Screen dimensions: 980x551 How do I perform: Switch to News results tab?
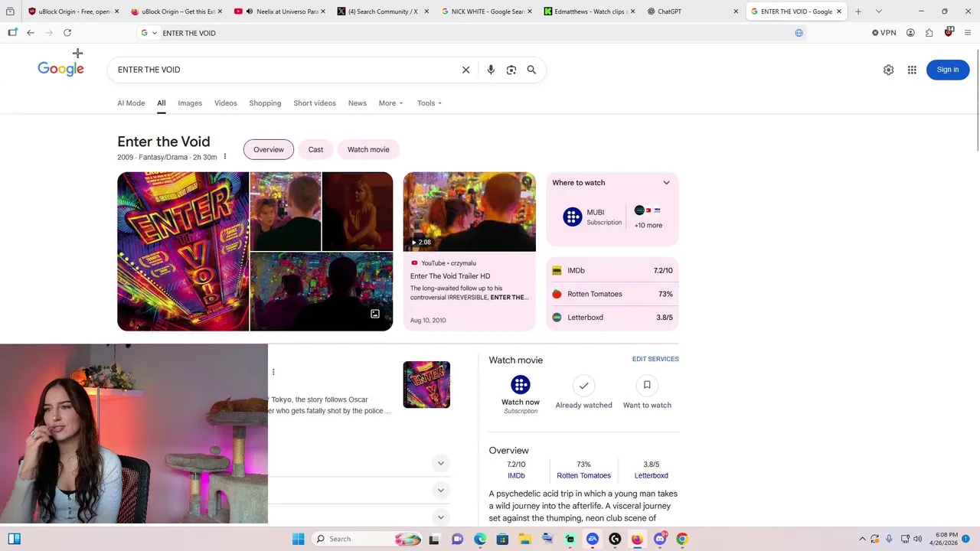(x=358, y=103)
